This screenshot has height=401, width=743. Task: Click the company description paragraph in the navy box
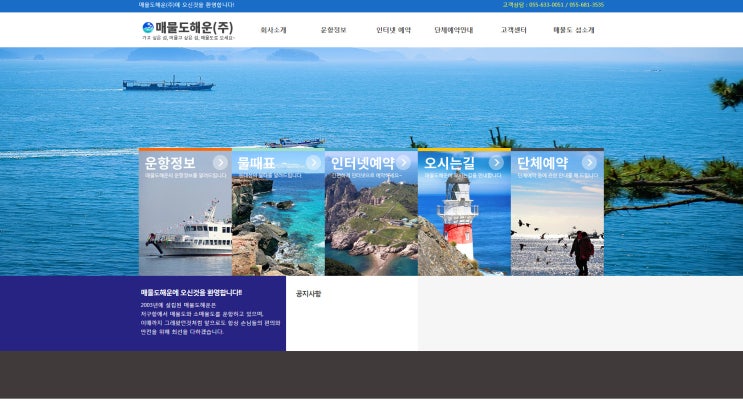[210, 318]
